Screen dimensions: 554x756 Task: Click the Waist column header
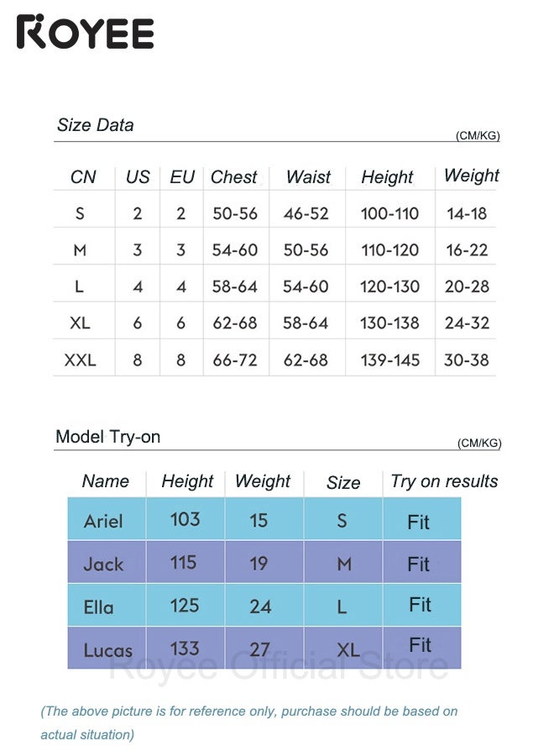point(308,177)
